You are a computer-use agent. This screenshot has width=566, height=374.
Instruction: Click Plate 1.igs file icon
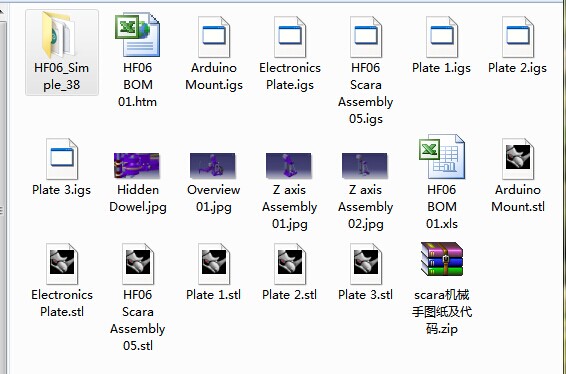click(442, 37)
